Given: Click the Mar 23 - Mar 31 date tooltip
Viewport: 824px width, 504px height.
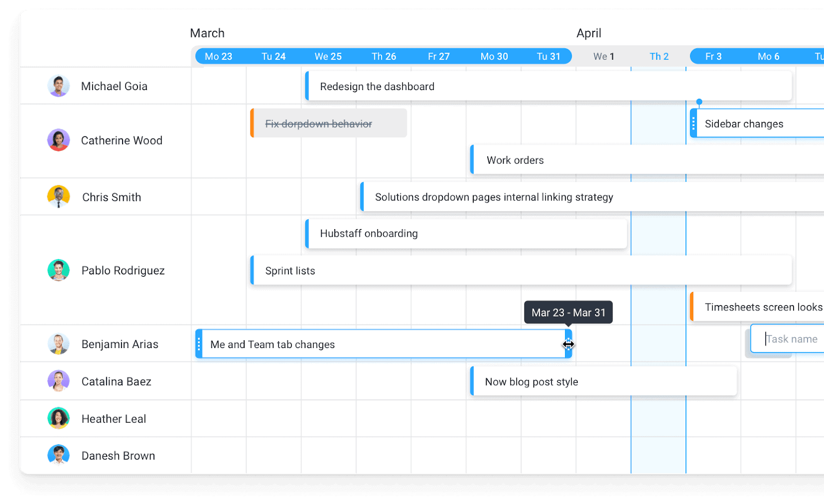Looking at the screenshot, I should tap(569, 312).
